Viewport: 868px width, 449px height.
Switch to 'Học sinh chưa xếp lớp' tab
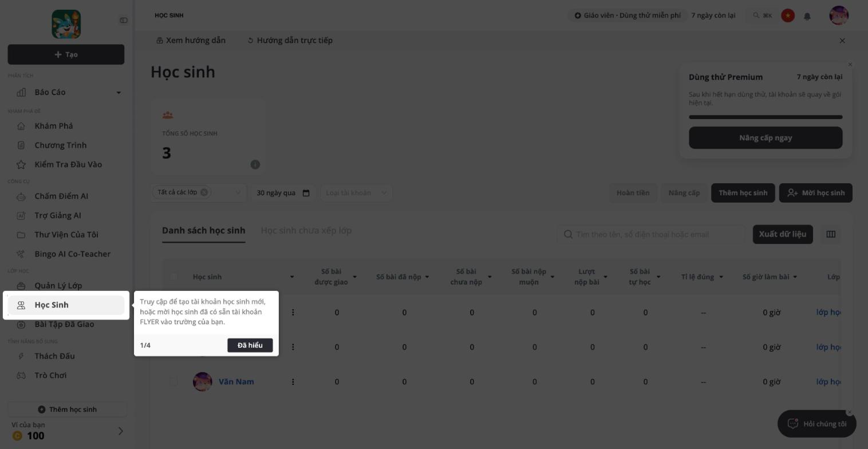click(306, 231)
